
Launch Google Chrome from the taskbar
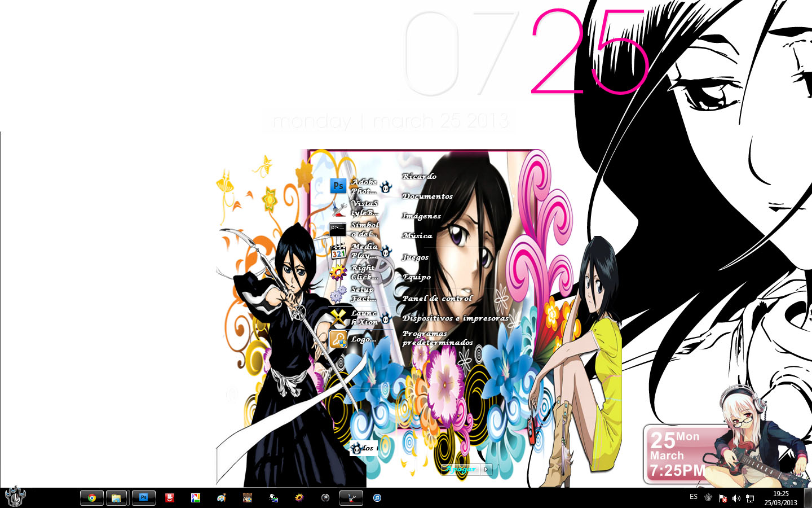point(91,498)
